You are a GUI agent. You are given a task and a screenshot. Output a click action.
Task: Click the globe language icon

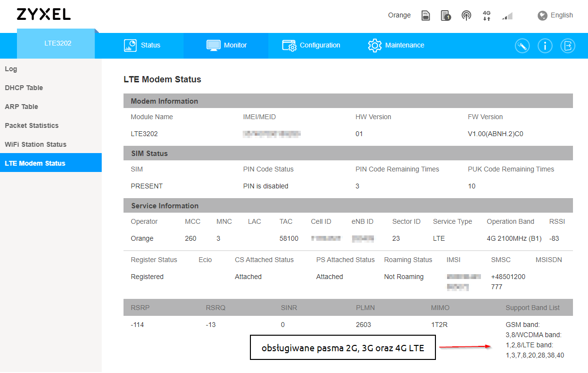542,16
